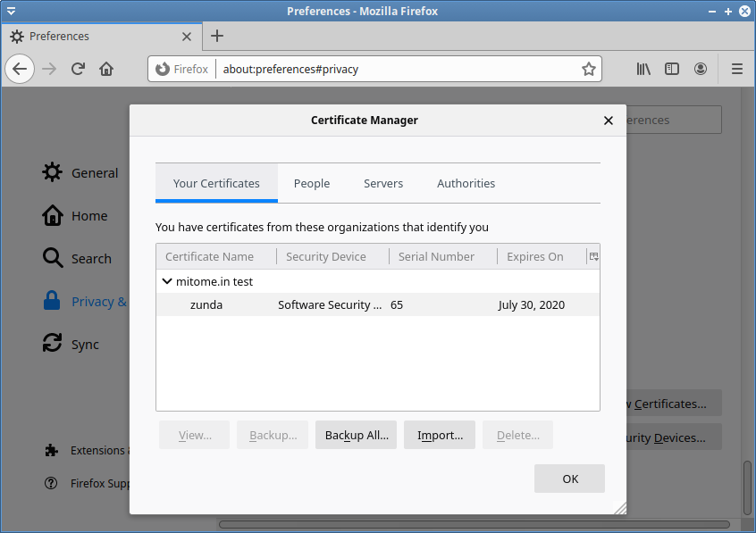Screen dimensions: 756x533
Task: Close the Certificate Manager dialog
Action: [x=608, y=121]
